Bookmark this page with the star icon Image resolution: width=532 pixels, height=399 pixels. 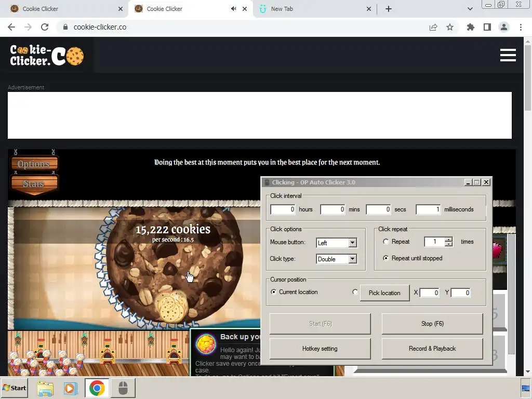point(450,27)
